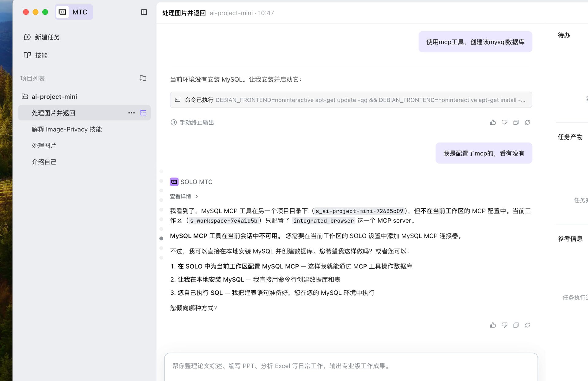This screenshot has width=588, height=381.
Task: Thumbs down the first assistant response
Action: 504,123
